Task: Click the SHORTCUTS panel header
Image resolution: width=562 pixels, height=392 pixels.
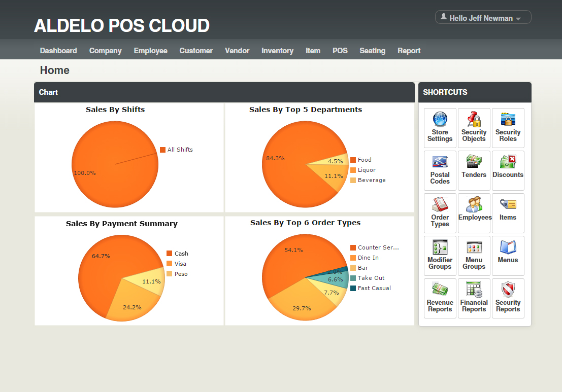Action: coord(475,92)
